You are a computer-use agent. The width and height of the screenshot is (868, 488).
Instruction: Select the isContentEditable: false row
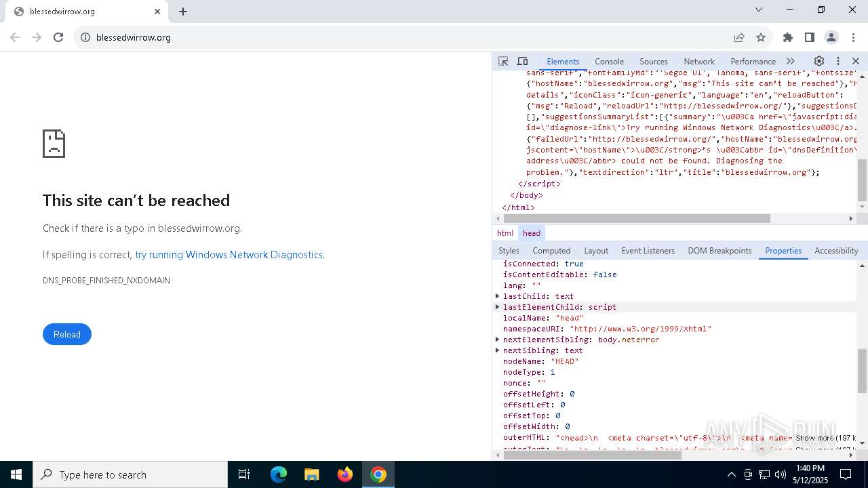pyautogui.click(x=675, y=274)
